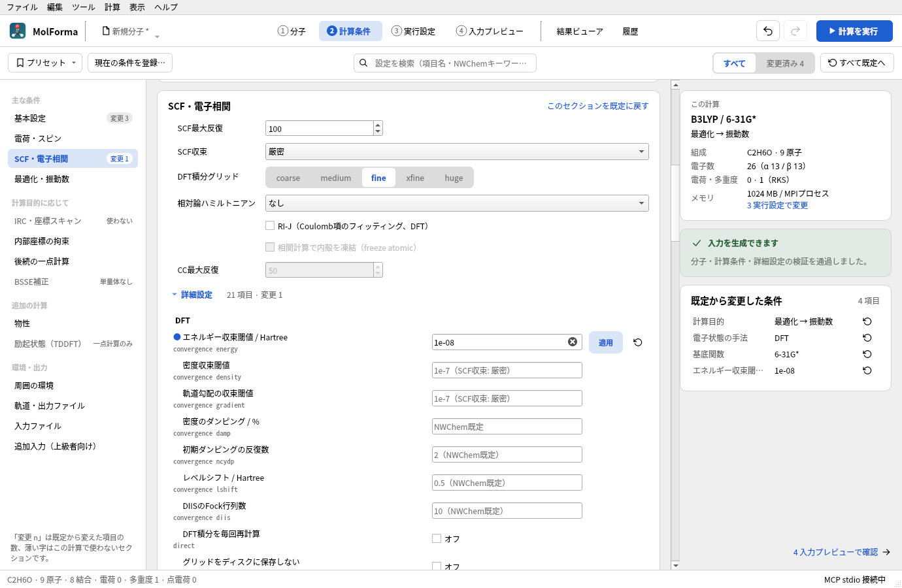
Task: Increase SCF最大反復 with up stepper arrow
Action: click(378, 125)
